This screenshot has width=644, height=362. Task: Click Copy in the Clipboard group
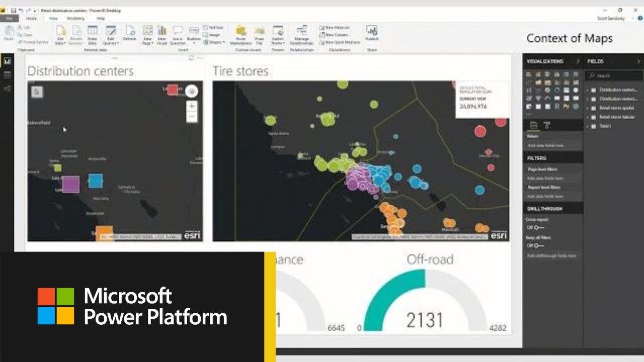point(25,35)
